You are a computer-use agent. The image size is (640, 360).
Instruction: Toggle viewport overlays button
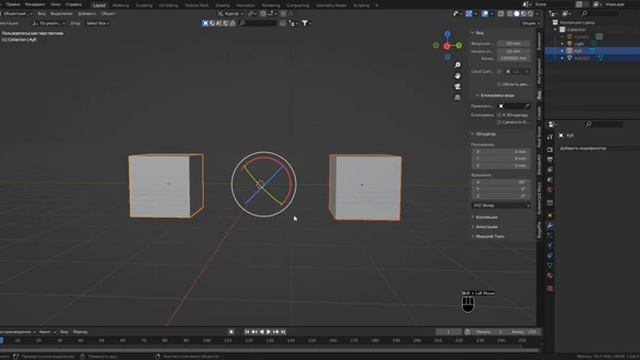coord(484,13)
